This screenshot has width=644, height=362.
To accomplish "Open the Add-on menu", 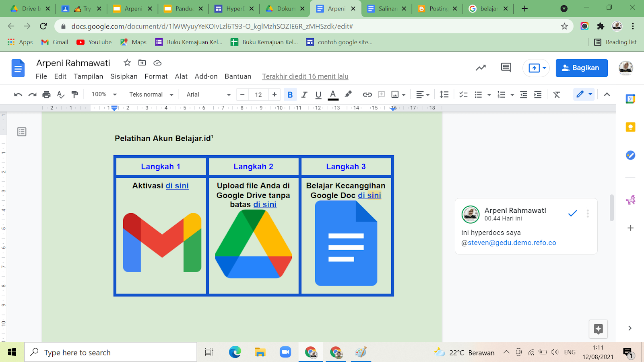I will pos(206,76).
